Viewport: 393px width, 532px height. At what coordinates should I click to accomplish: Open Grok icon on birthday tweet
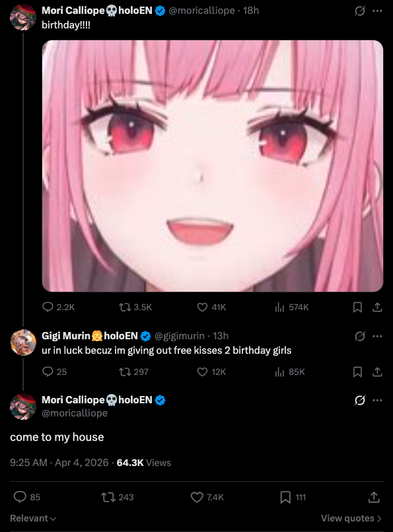[360, 11]
